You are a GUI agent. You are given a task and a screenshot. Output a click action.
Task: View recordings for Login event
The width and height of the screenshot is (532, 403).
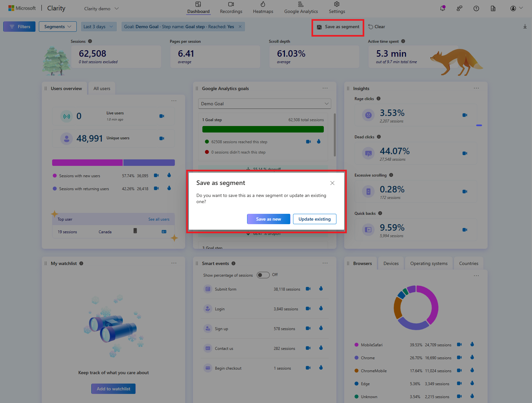tap(308, 308)
